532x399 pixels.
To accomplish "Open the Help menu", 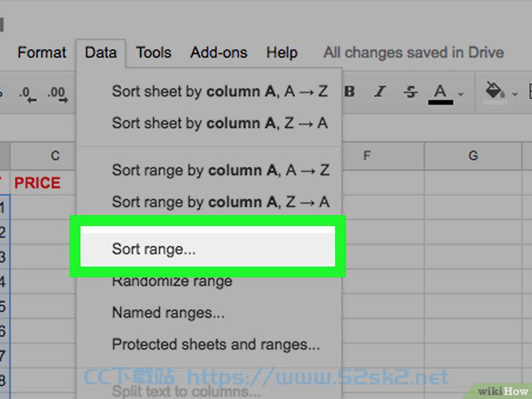I will tap(282, 53).
